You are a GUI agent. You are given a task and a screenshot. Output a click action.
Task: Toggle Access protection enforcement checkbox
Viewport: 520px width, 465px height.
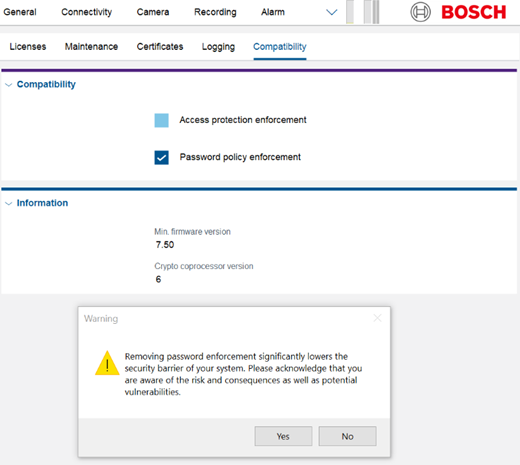point(161,120)
